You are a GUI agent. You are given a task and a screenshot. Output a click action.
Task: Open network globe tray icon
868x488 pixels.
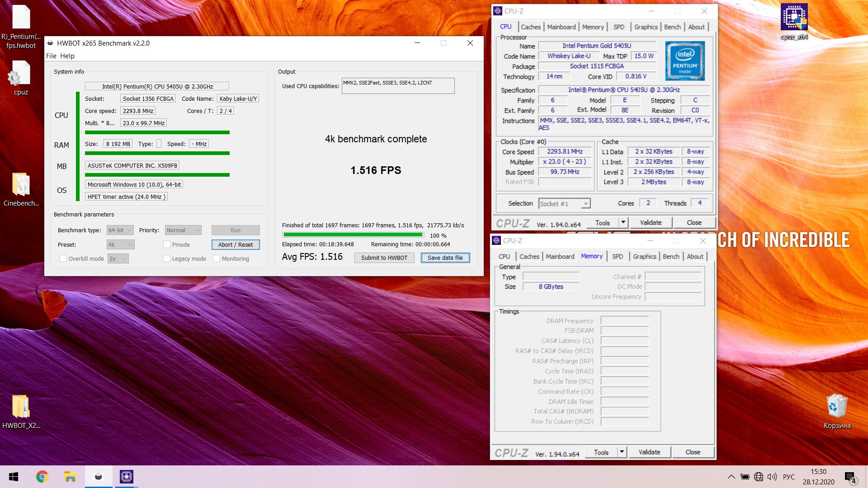[x=759, y=477]
